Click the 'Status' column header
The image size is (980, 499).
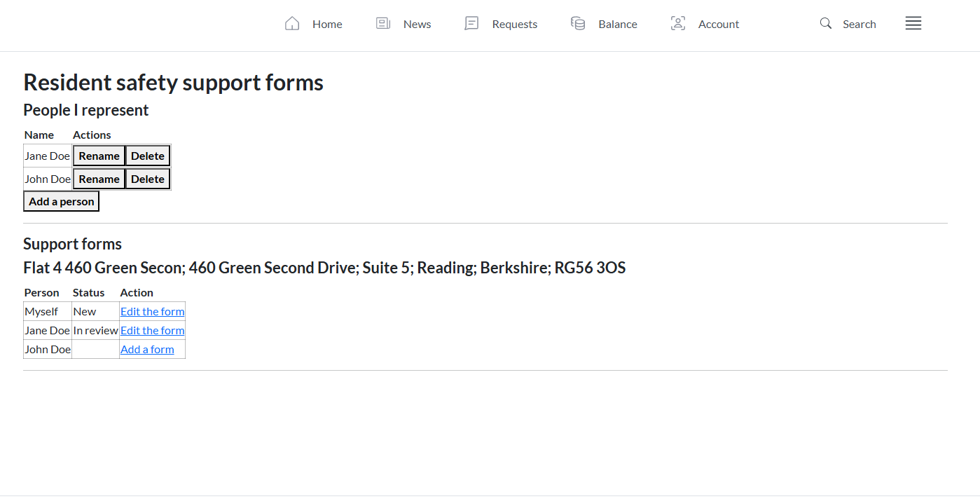click(x=88, y=292)
